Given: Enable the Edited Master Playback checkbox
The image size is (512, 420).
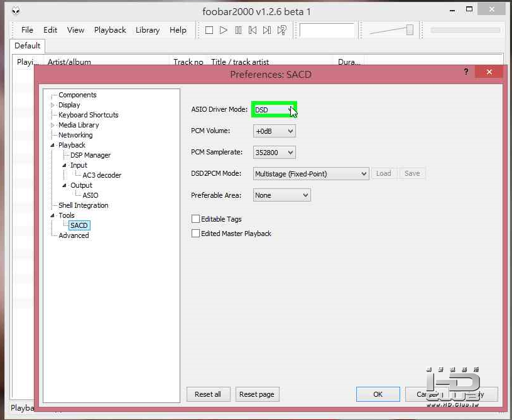Looking at the screenshot, I should (x=195, y=233).
